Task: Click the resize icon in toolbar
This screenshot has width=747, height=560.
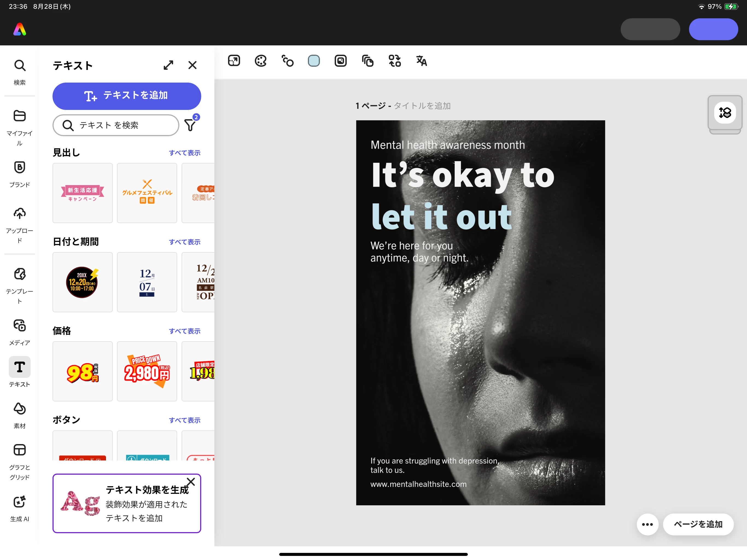Action: [234, 61]
